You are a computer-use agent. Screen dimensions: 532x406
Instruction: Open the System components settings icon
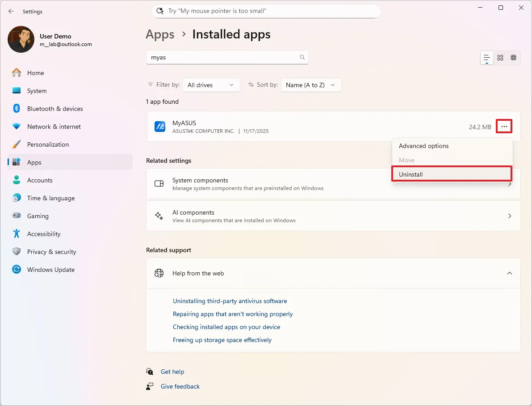[x=159, y=183]
